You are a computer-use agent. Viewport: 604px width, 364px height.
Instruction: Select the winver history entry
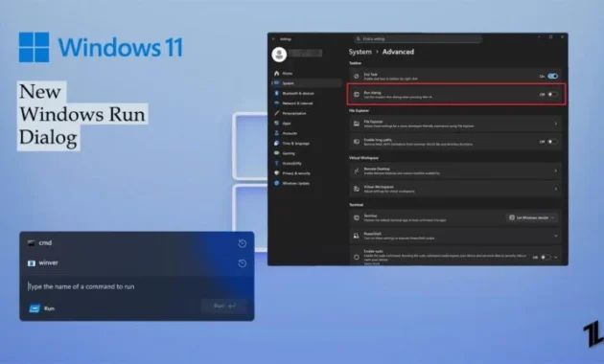tap(136, 263)
